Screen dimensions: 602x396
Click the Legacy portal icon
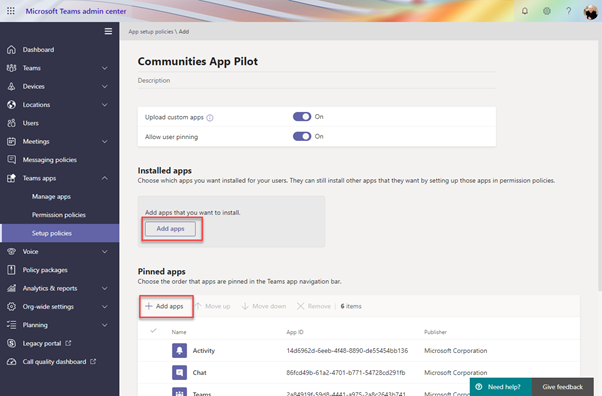click(12, 343)
